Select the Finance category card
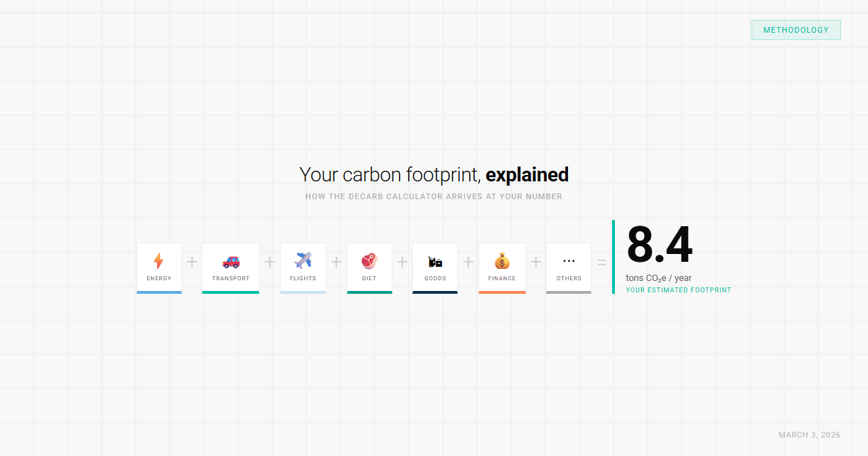 tap(502, 267)
